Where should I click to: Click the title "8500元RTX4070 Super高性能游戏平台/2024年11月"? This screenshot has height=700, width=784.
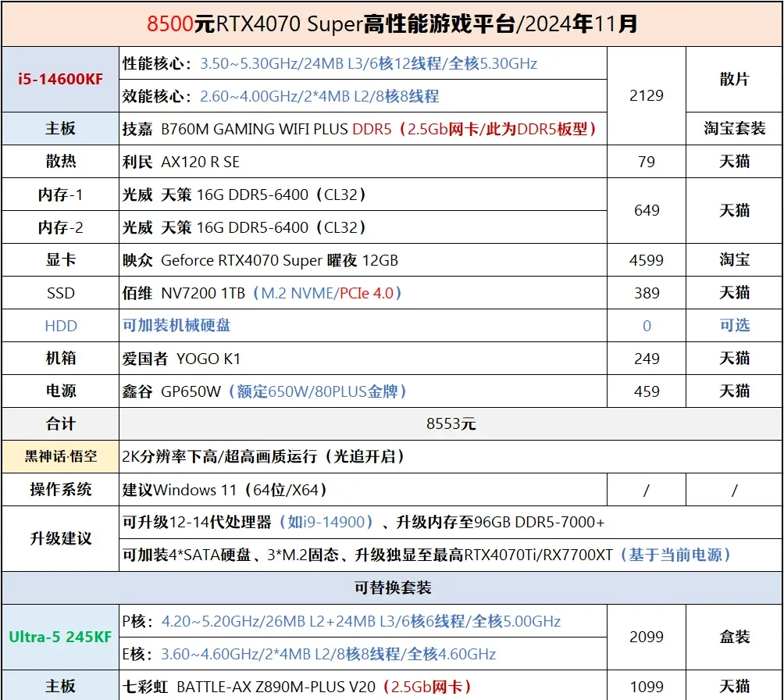click(x=392, y=24)
